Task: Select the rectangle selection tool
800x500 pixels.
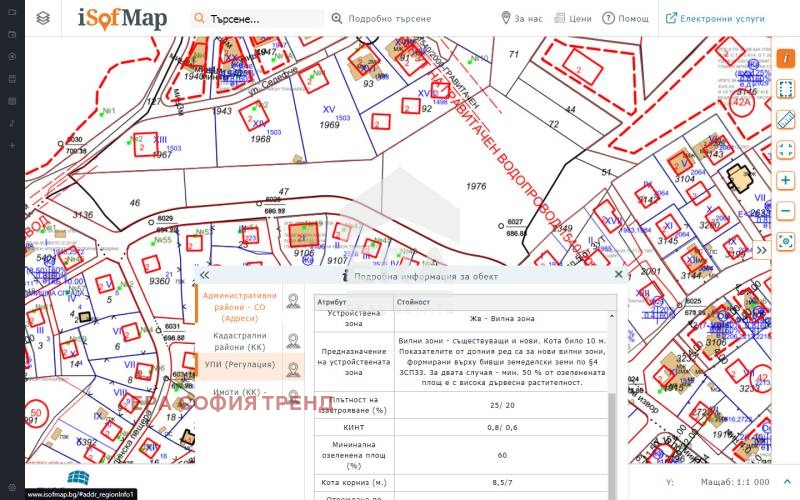Action: pyautogui.click(x=786, y=89)
